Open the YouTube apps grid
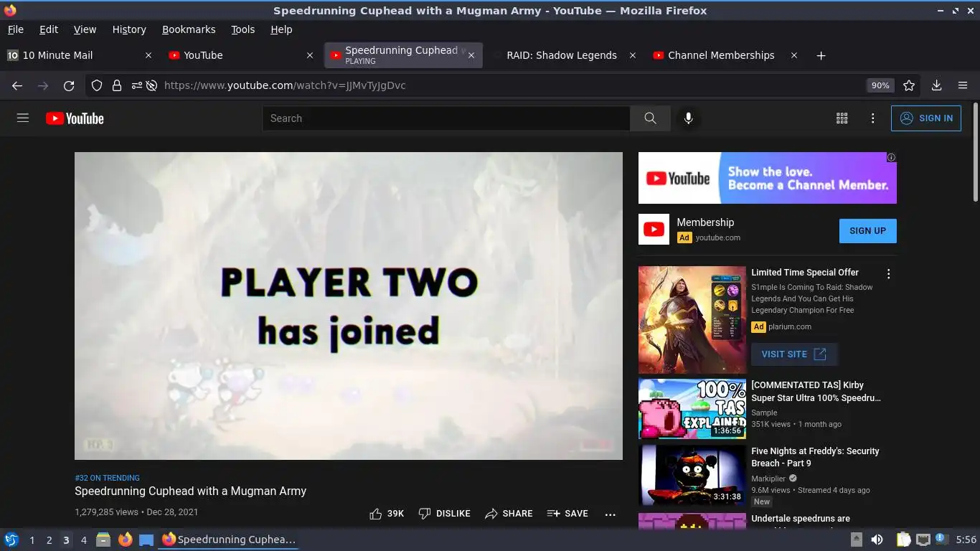 pyautogui.click(x=842, y=118)
